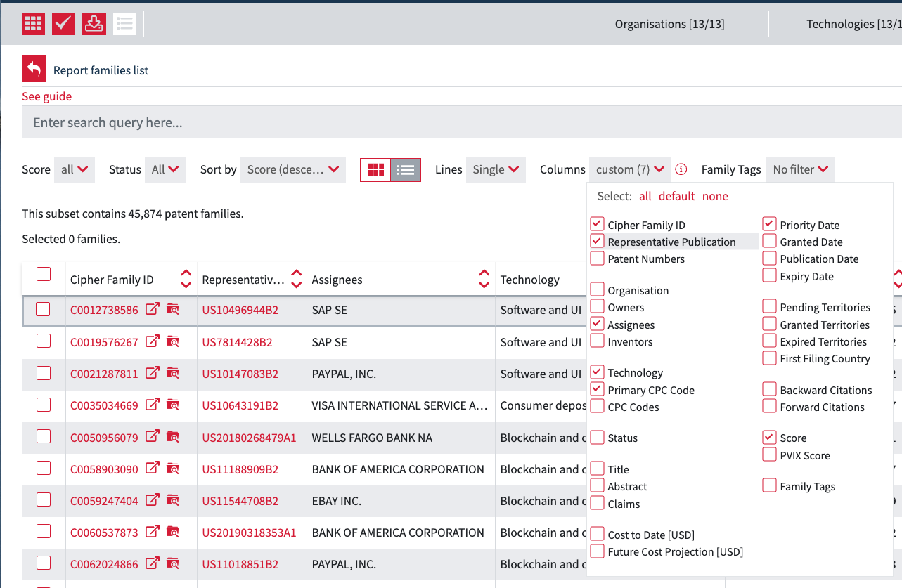Open C0058903090 external link icon
902x588 pixels.
click(x=153, y=468)
